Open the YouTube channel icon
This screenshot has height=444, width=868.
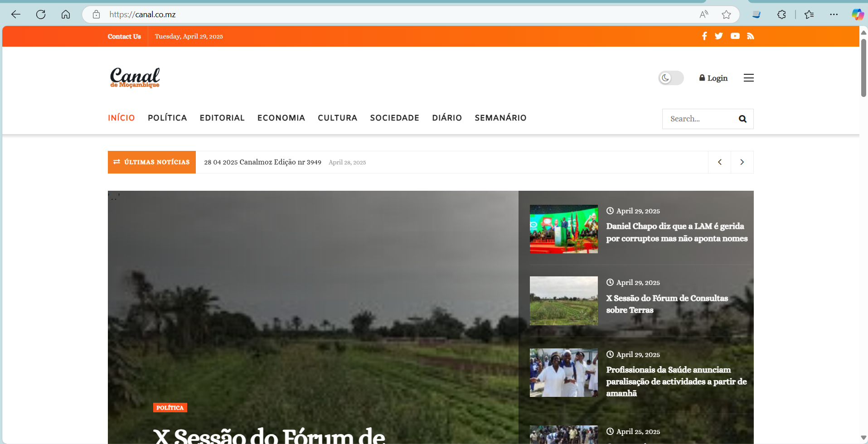735,36
